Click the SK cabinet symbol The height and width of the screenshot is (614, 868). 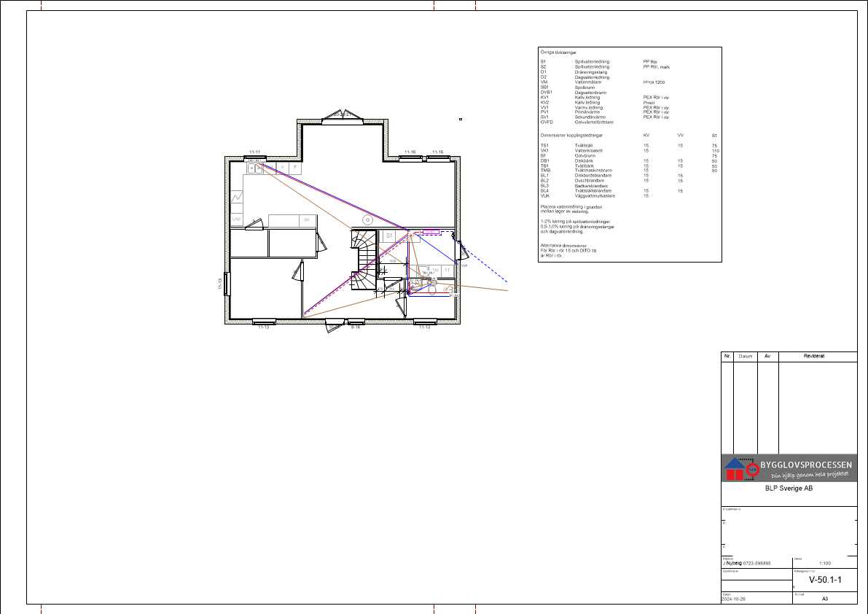(307, 220)
